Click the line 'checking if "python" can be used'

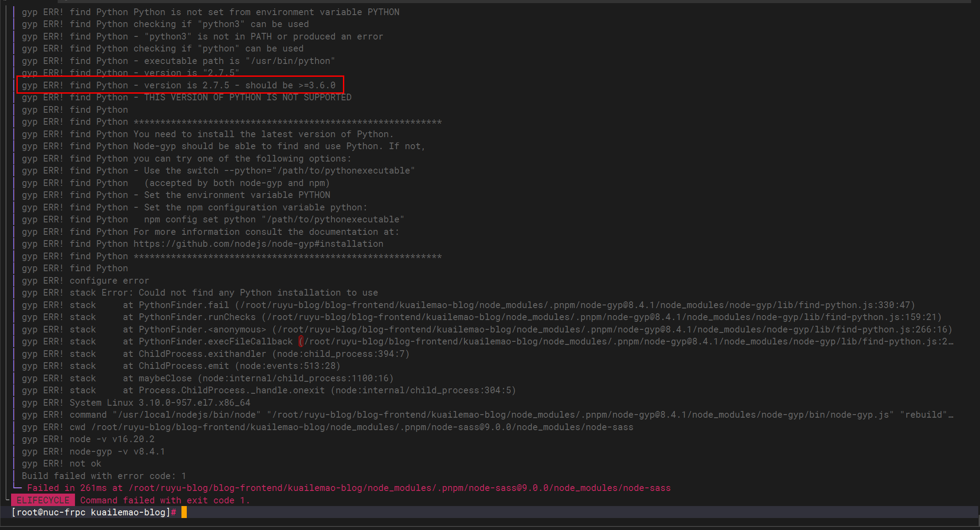(163, 48)
